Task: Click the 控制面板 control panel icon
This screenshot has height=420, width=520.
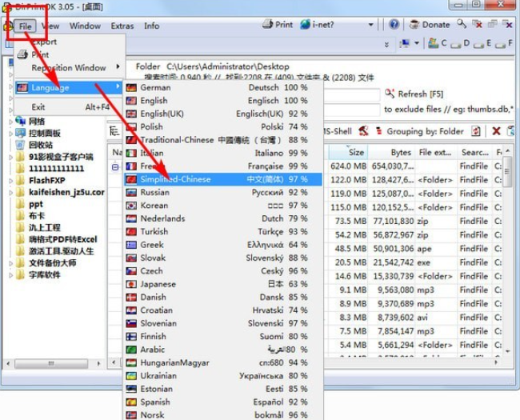Action: (20, 133)
